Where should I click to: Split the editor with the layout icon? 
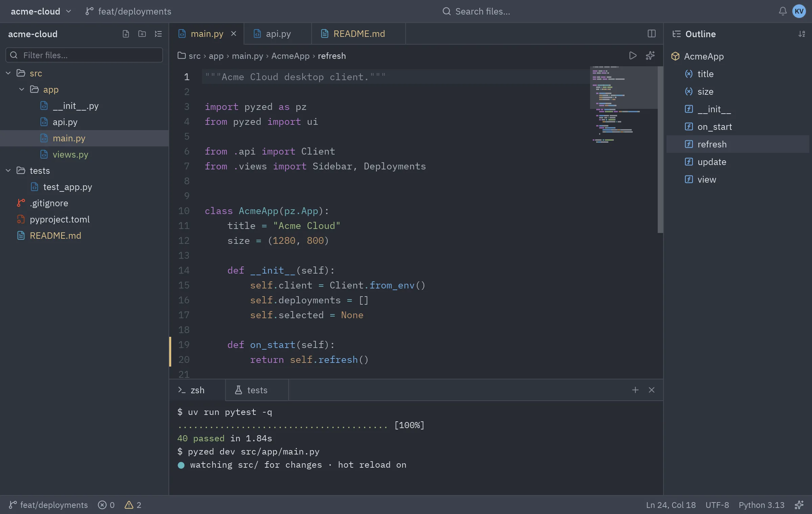tap(652, 33)
